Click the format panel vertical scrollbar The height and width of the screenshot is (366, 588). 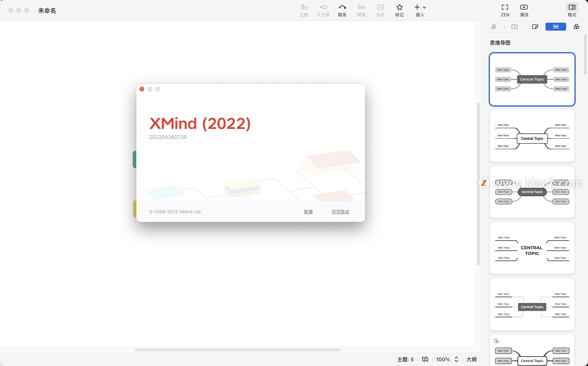click(x=586, y=54)
